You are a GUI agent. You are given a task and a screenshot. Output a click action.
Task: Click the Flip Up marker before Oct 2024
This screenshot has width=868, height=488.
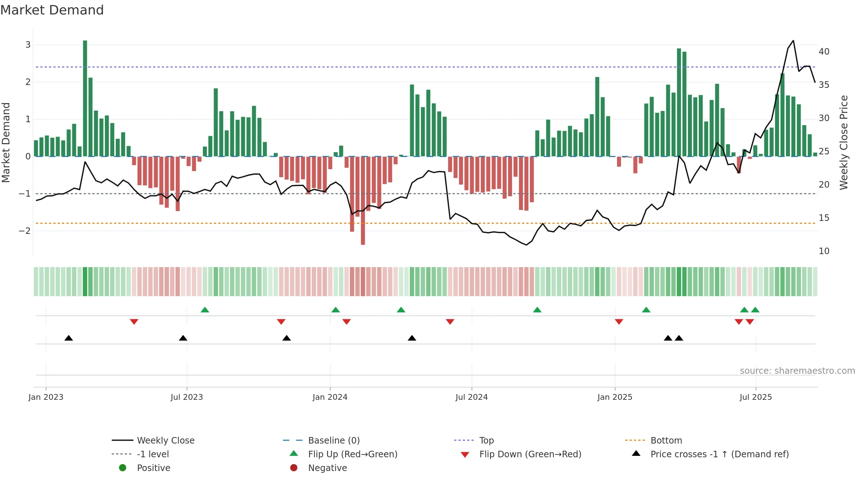537,310
